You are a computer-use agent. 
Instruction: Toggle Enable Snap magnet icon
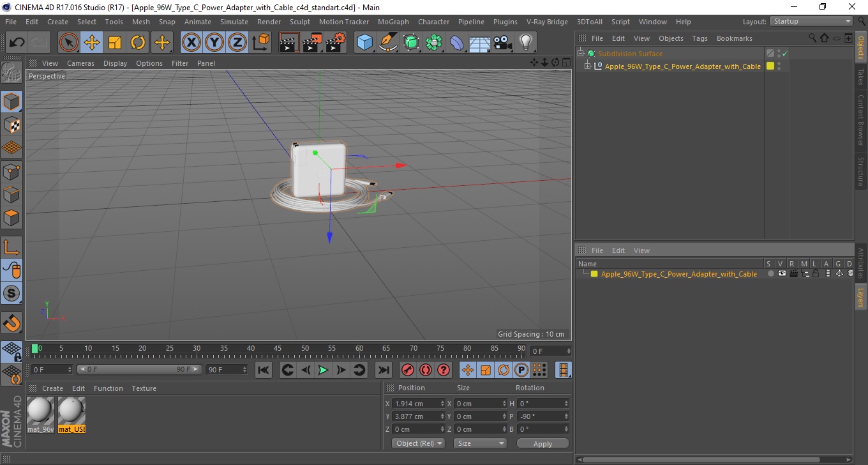click(11, 323)
